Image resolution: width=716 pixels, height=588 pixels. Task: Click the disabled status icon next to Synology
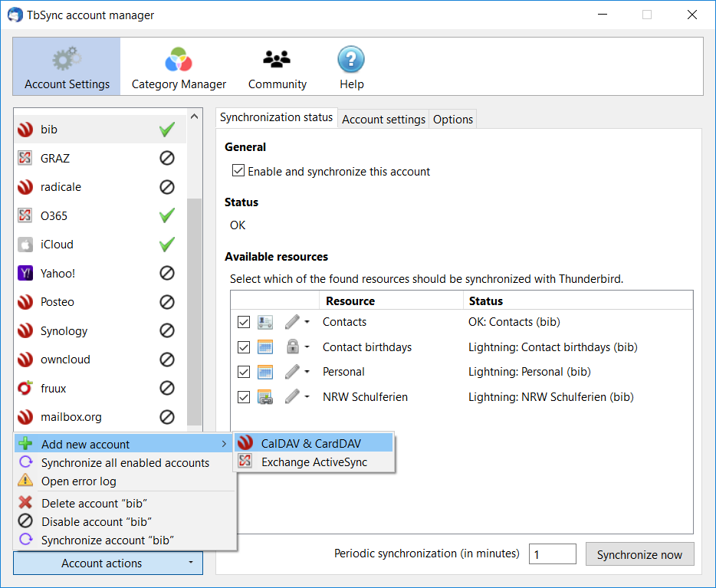(167, 330)
